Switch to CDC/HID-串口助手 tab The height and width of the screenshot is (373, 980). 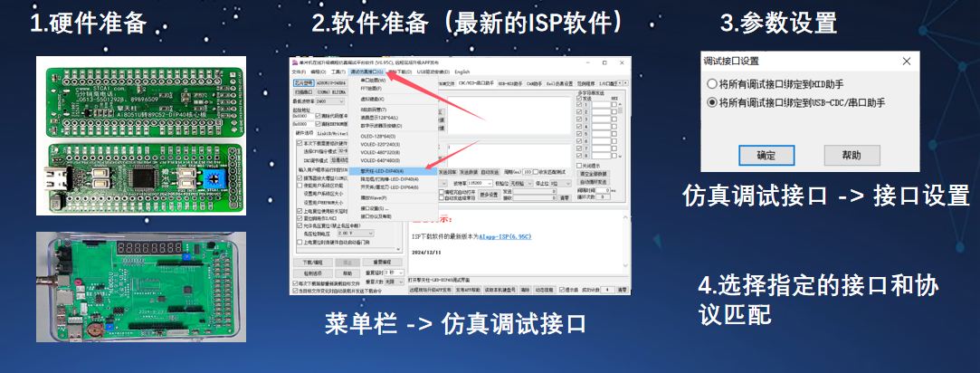[x=476, y=83]
